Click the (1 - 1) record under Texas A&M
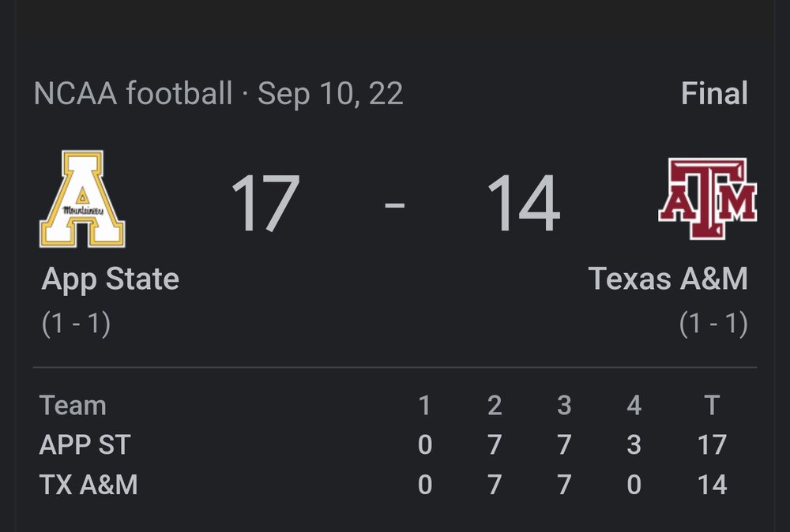Screen dimensions: 790x532 click(713, 324)
